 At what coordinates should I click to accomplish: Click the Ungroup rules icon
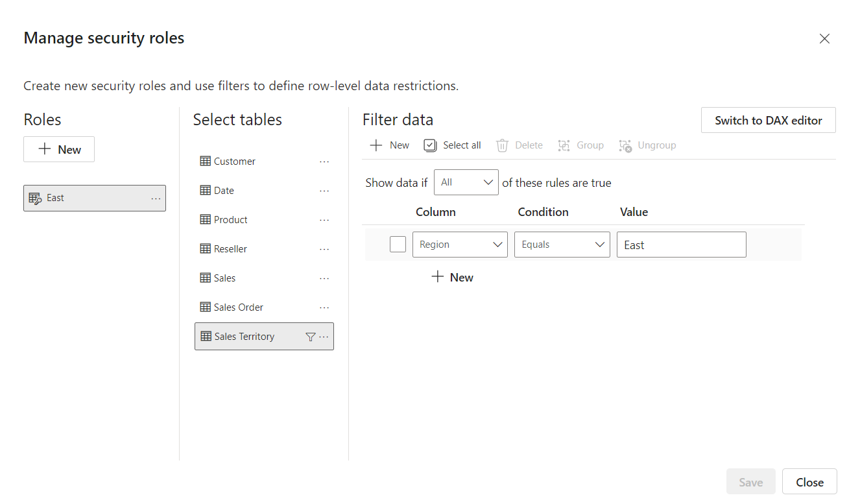[x=625, y=145]
